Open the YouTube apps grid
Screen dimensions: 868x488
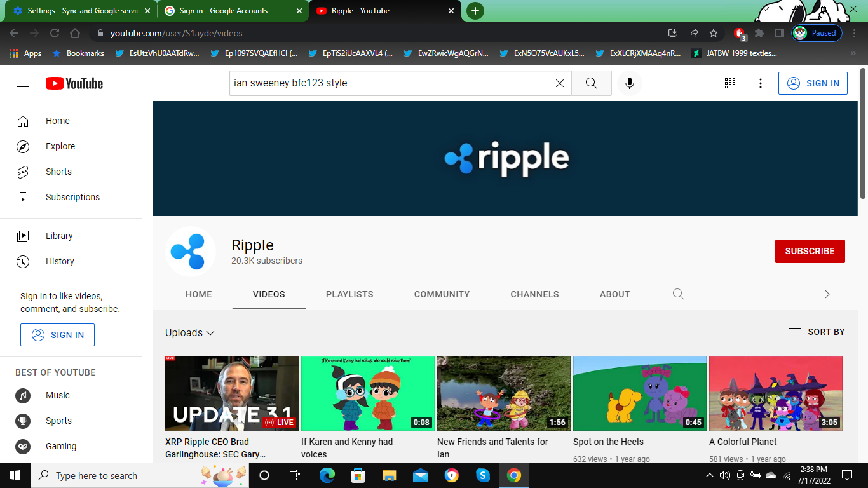click(x=730, y=83)
